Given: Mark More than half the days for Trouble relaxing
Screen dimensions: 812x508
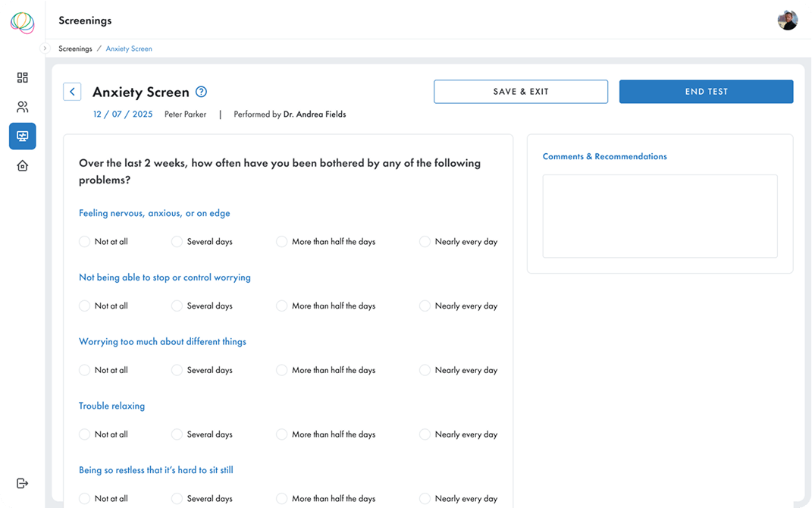Looking at the screenshot, I should click(282, 434).
